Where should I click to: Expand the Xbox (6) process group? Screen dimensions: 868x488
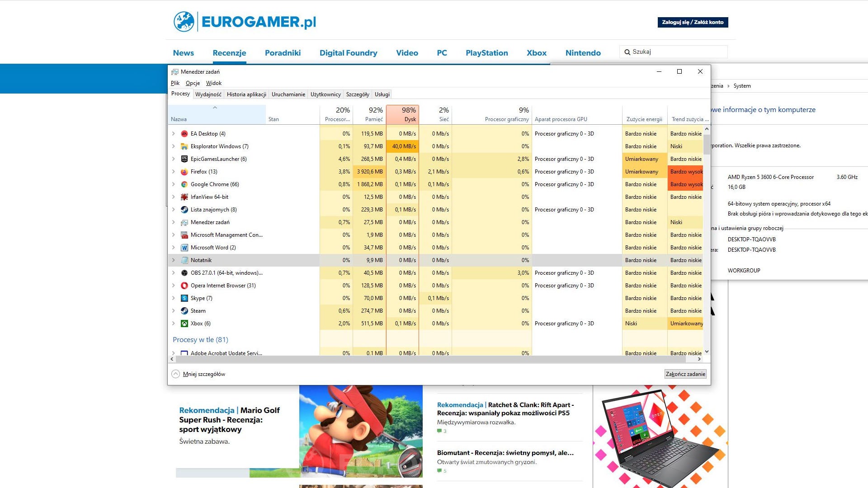pos(174,324)
